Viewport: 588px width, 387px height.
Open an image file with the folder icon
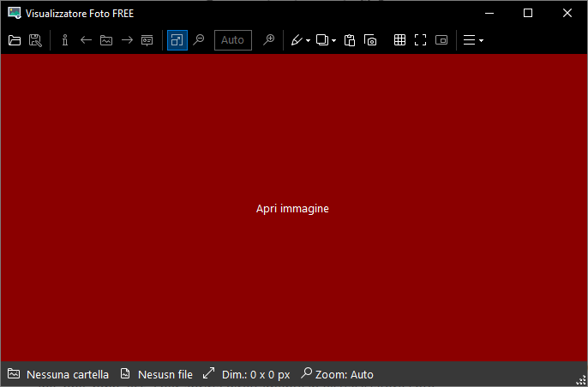[15, 40]
